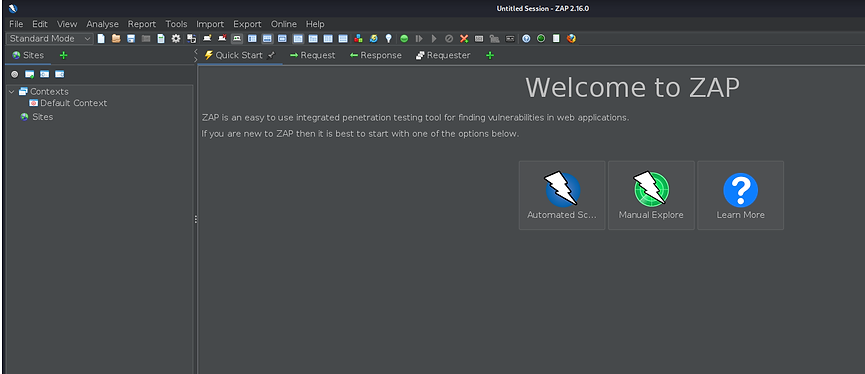Open the File menu
The height and width of the screenshot is (374, 865).
coord(16,24)
